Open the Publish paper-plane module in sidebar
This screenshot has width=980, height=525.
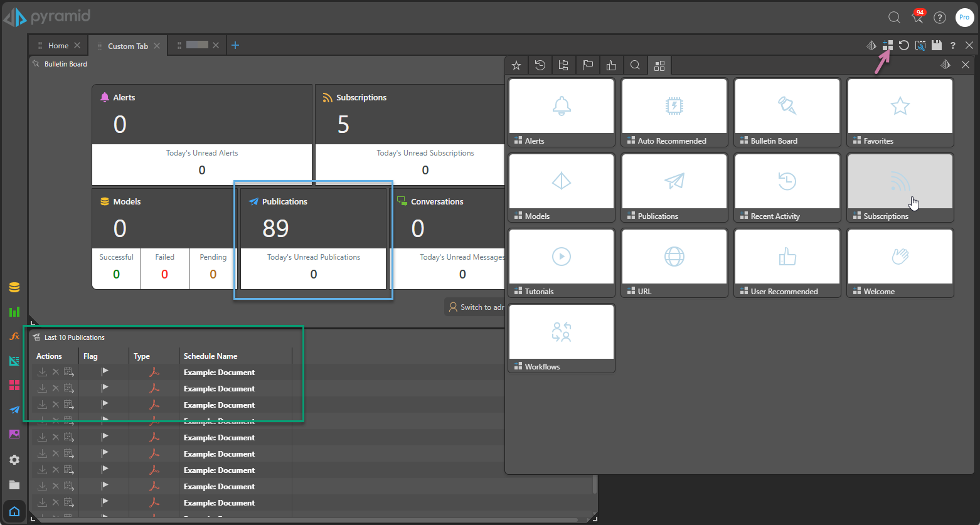(14, 410)
